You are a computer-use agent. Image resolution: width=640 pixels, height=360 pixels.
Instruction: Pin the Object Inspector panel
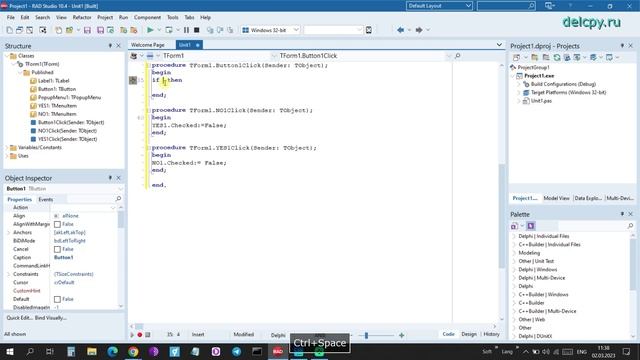tap(110, 178)
